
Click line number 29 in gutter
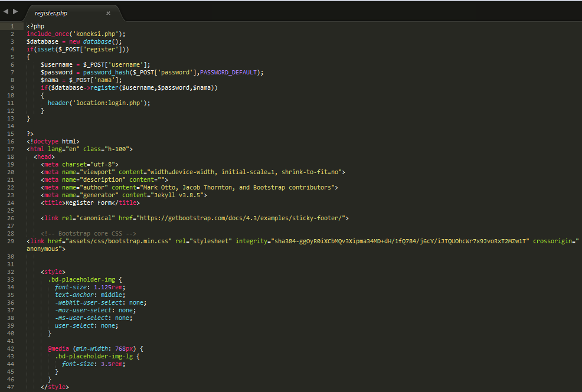(x=11, y=241)
